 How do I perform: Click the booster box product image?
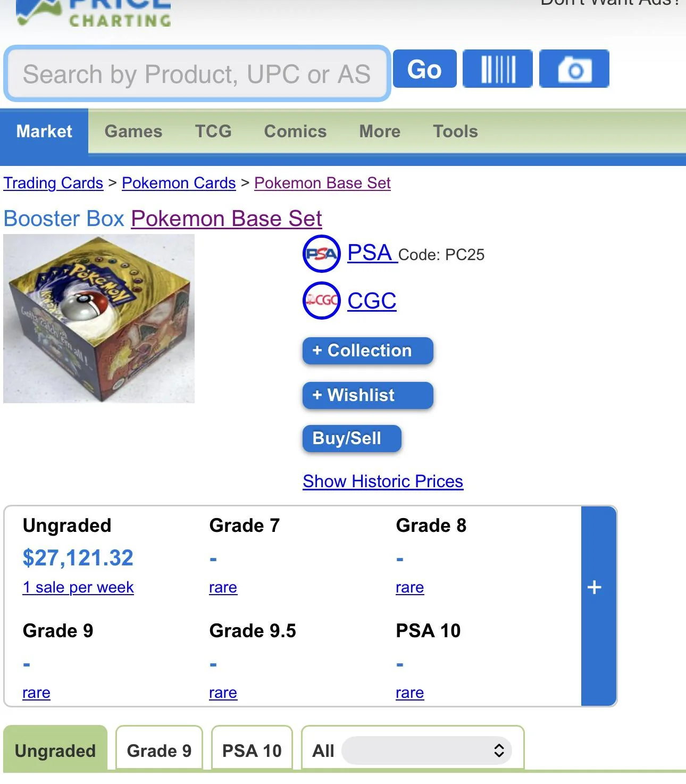tap(99, 319)
